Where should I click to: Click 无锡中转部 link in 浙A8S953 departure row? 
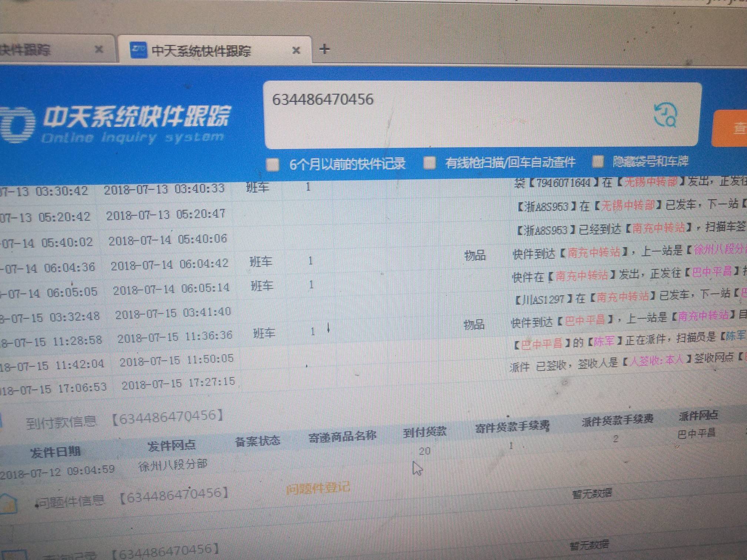[627, 205]
